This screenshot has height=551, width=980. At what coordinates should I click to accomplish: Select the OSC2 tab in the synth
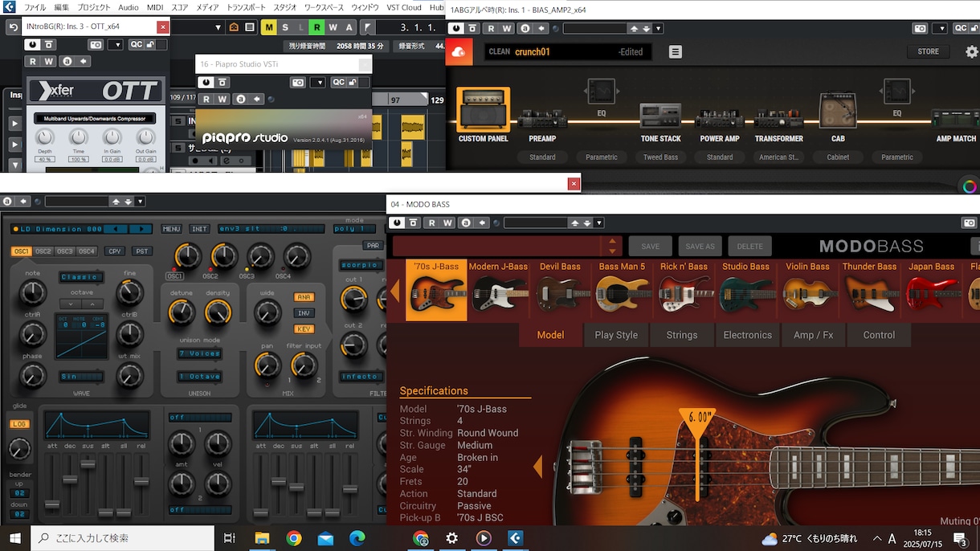coord(43,251)
